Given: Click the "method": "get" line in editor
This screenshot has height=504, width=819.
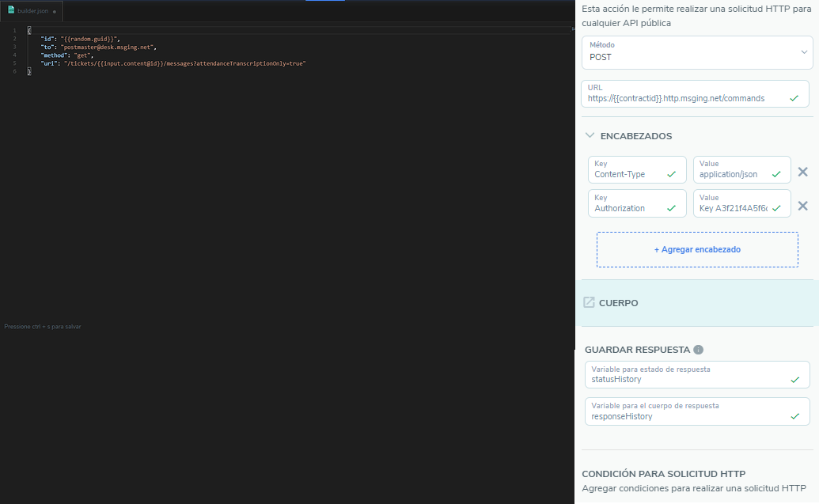Looking at the screenshot, I should (x=66, y=55).
